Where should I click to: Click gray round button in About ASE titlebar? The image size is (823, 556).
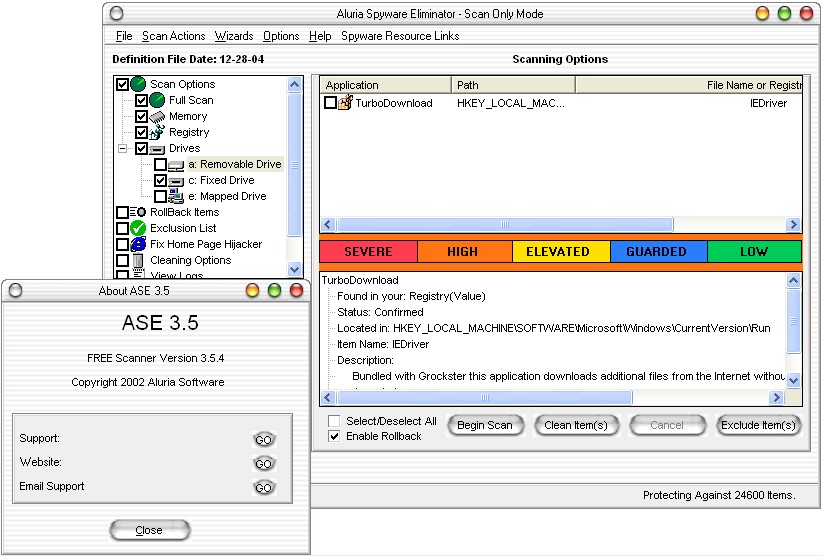point(16,290)
